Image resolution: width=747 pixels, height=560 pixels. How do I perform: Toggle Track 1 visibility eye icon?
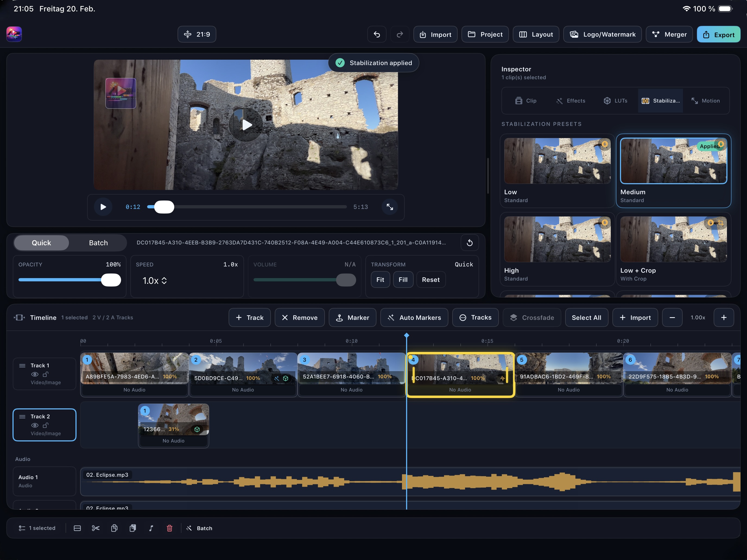(34, 374)
